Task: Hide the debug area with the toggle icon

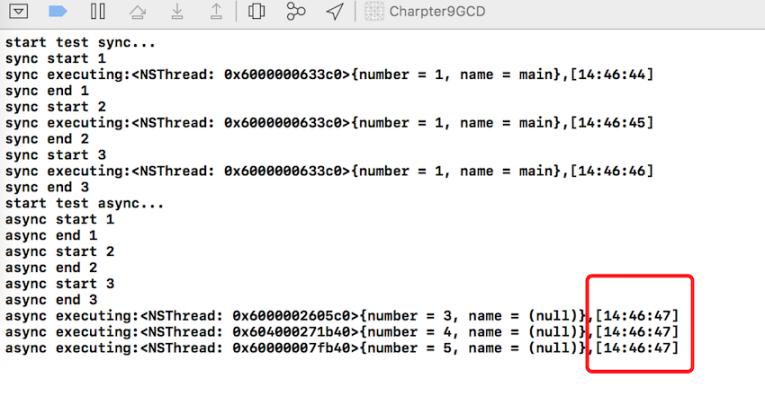Action: (x=19, y=11)
